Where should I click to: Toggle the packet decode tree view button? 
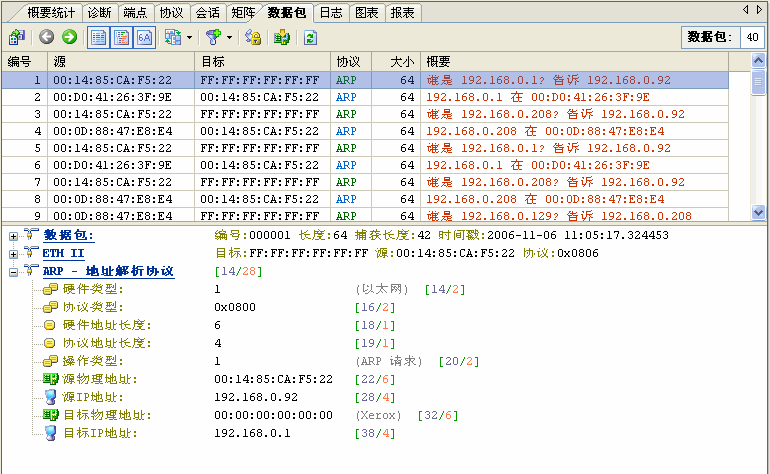tap(122, 37)
